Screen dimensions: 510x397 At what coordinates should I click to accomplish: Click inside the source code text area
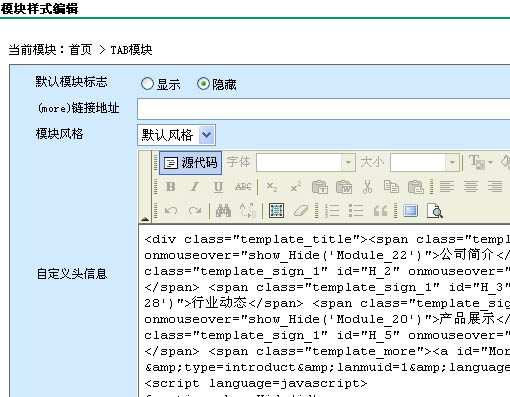(324, 311)
